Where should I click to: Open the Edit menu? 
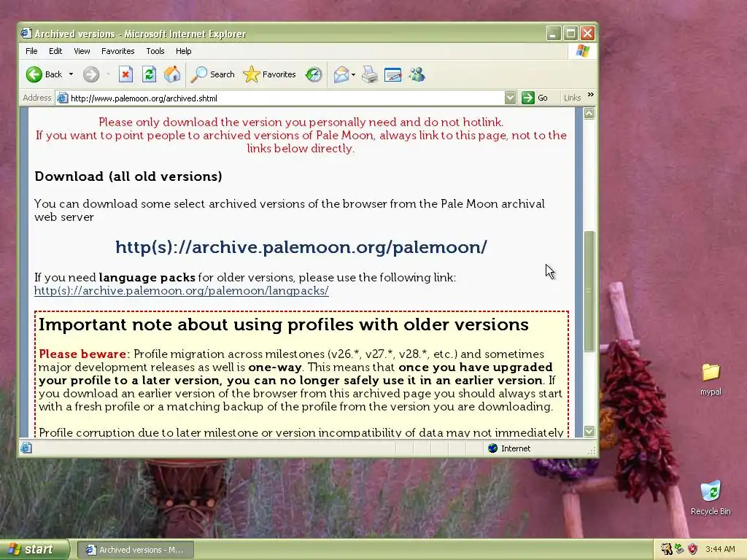[55, 51]
